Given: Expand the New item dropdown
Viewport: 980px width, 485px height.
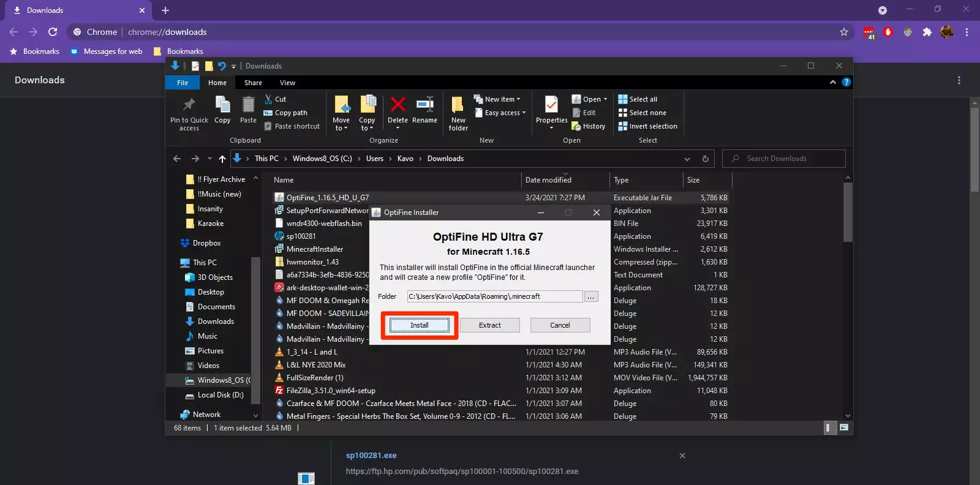Looking at the screenshot, I should click(502, 99).
